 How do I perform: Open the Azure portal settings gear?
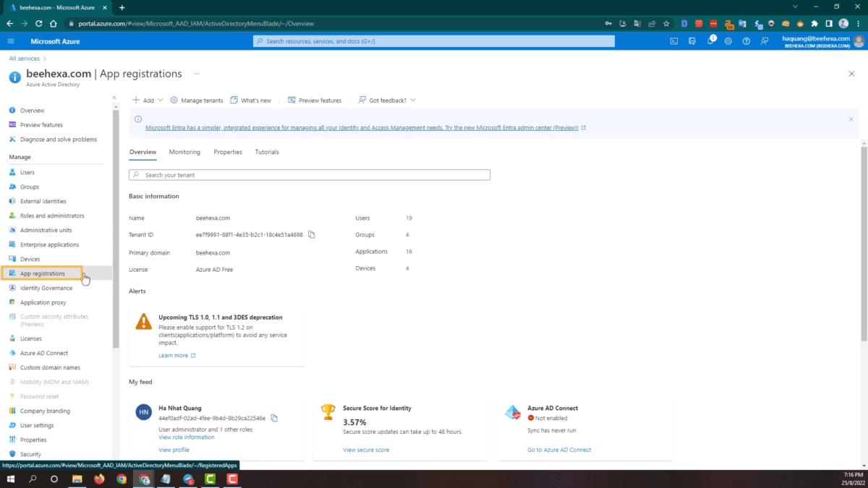728,41
